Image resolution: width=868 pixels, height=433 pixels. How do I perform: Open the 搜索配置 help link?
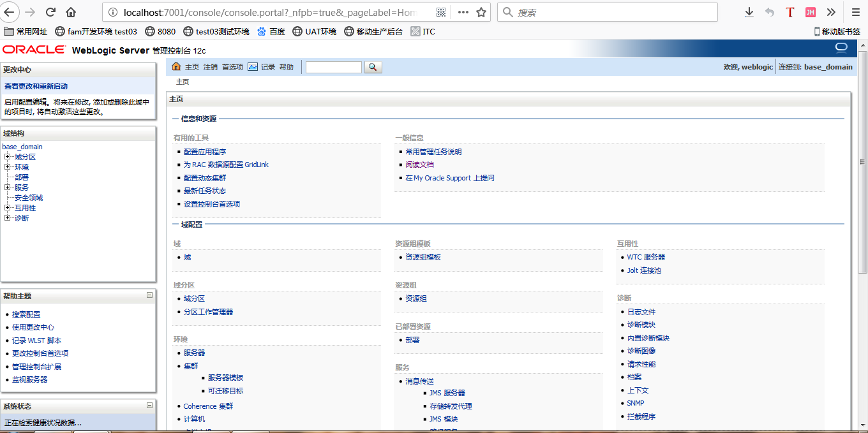26,314
